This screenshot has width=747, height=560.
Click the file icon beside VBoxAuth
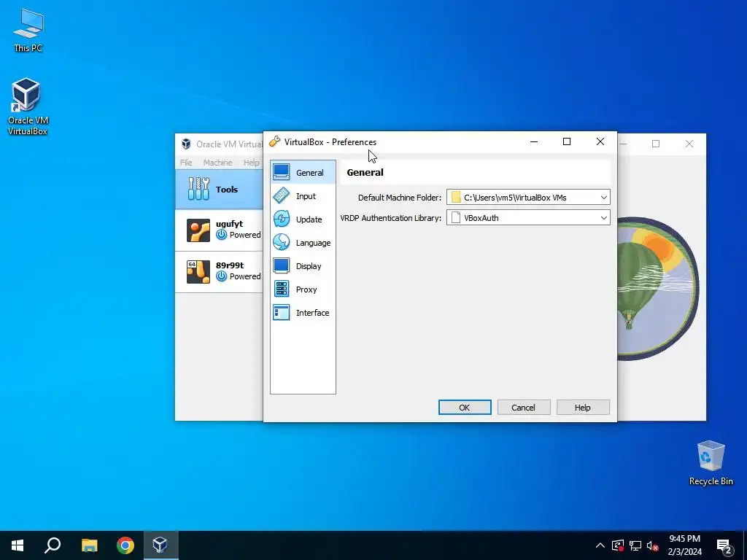pos(456,217)
